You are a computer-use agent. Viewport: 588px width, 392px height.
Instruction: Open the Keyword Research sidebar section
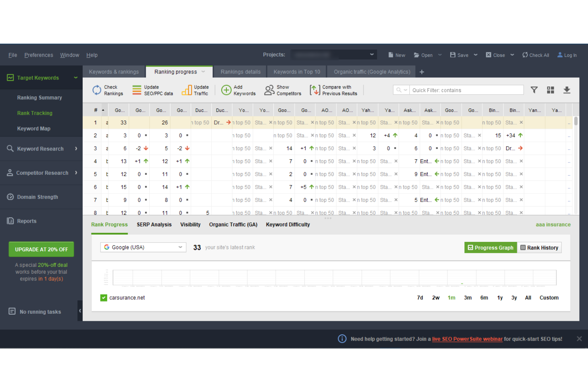pyautogui.click(x=40, y=149)
